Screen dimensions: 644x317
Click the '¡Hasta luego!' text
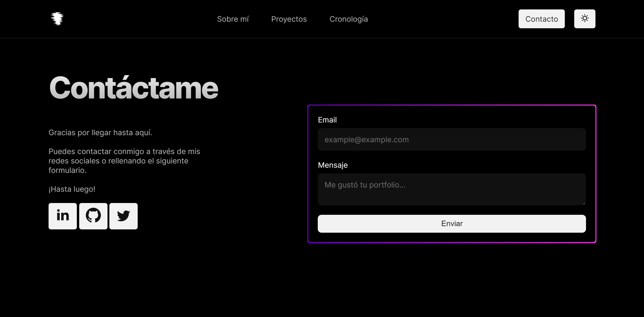(x=72, y=189)
